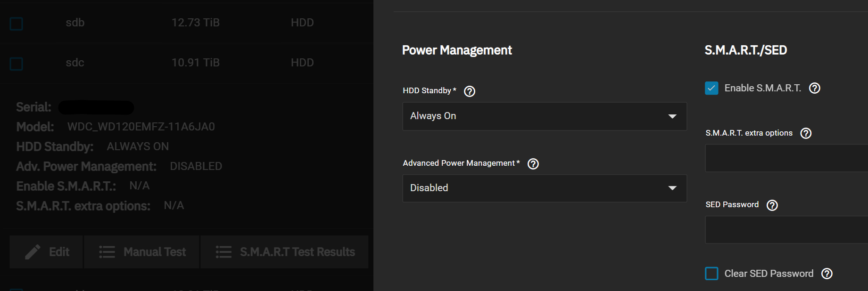Click list icon on Manual Test button

coord(107,252)
